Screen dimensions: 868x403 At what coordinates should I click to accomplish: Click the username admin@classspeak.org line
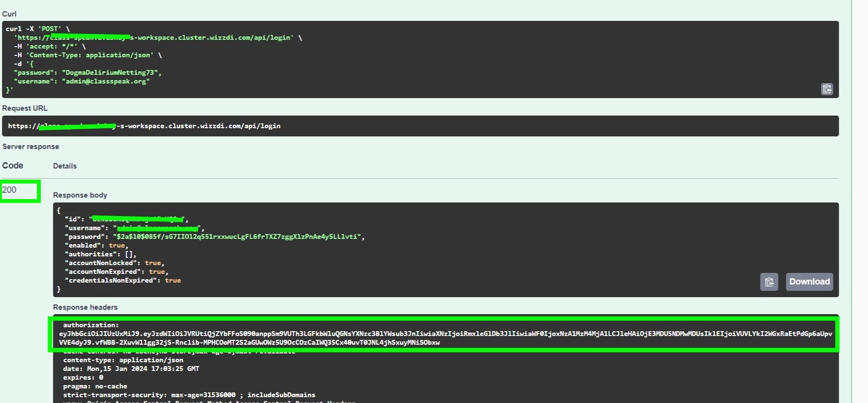point(82,81)
